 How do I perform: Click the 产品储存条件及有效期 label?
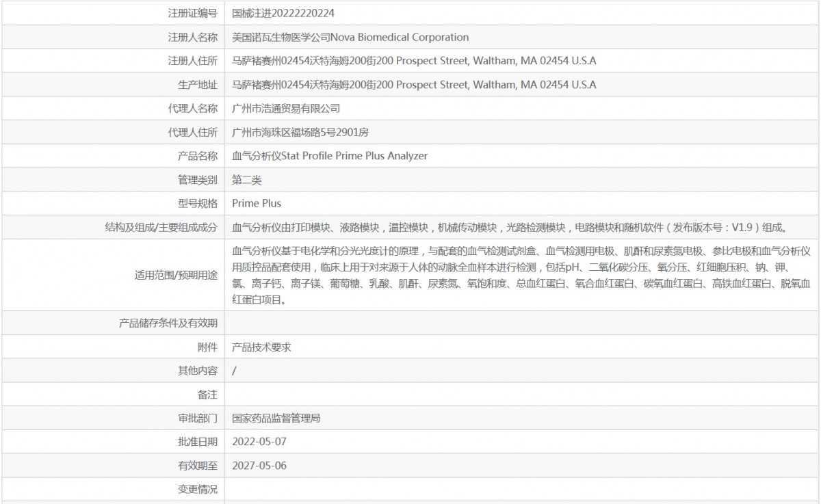tap(168, 323)
